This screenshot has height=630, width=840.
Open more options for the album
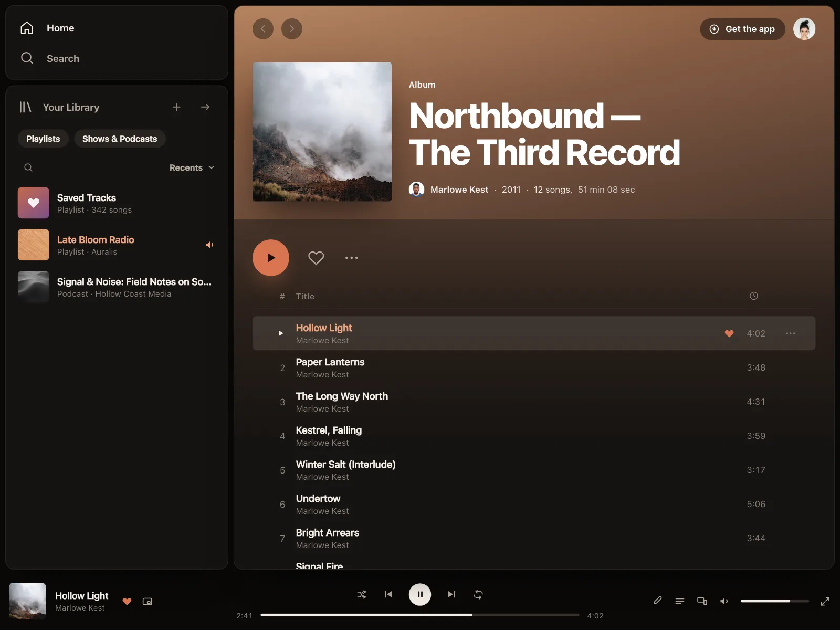pos(352,258)
